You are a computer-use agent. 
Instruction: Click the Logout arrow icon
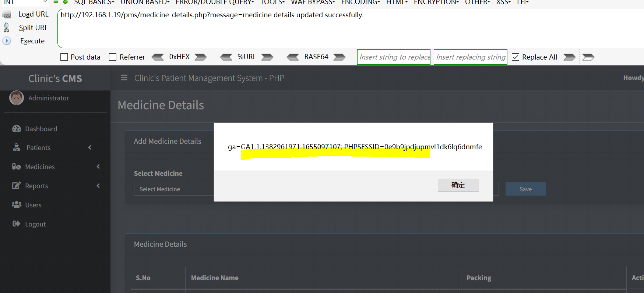tap(17, 224)
